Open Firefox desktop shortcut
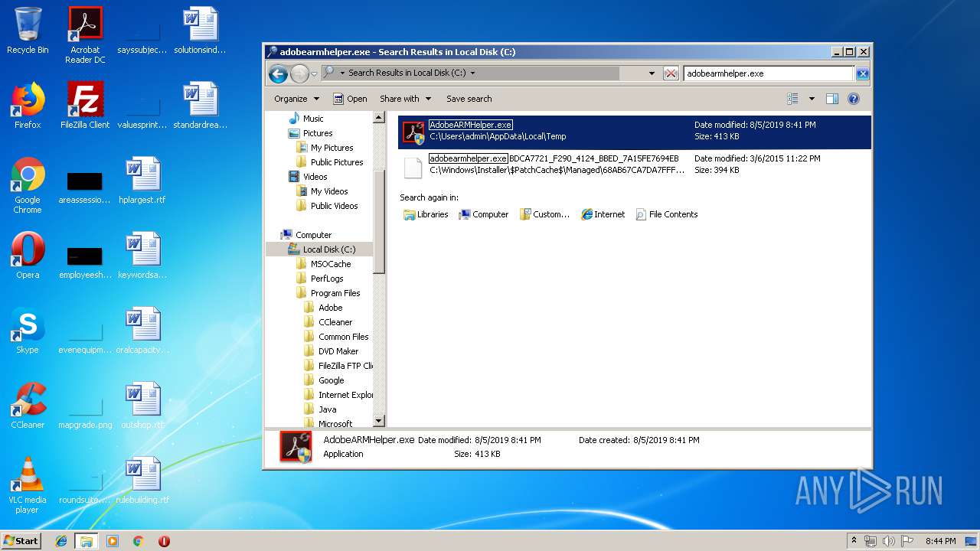980x551 pixels. click(x=28, y=106)
